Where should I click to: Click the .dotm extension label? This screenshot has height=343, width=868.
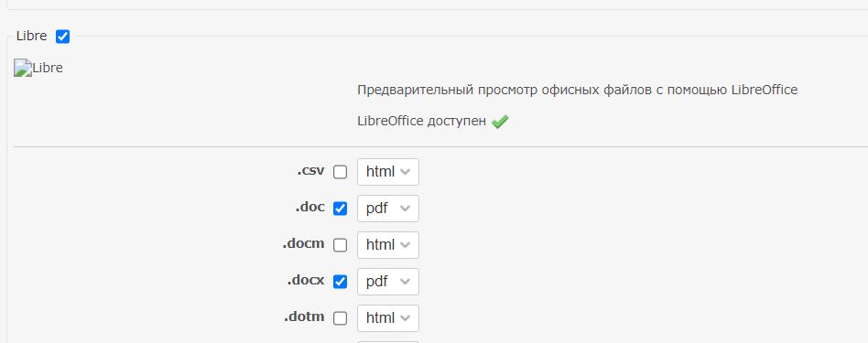tap(305, 317)
